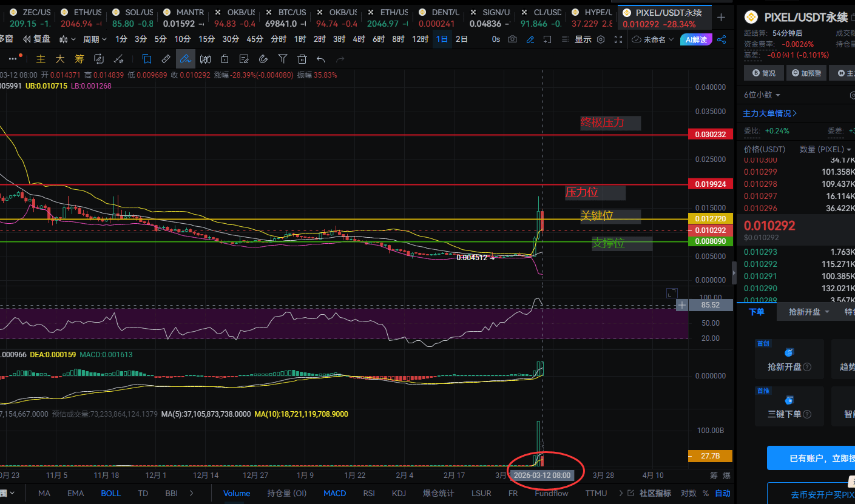Screen dimensions: 855x504
Task: Enter fullscreen chart mode
Action: pos(618,39)
